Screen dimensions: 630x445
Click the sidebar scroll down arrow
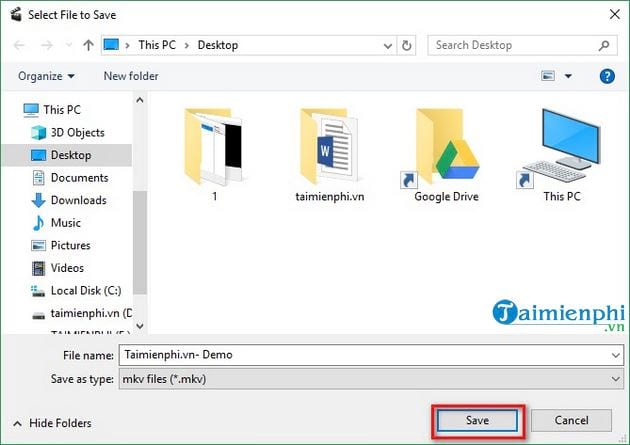(140, 326)
